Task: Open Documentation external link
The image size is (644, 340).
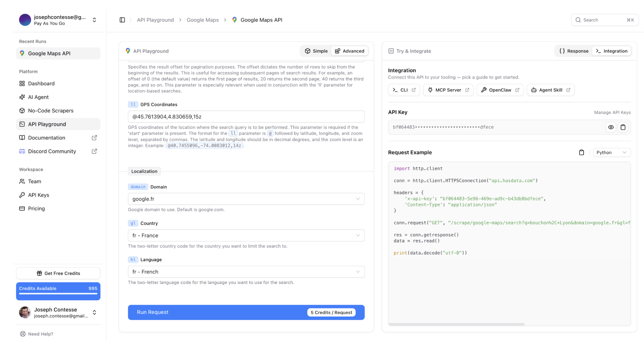Action: pyautogui.click(x=58, y=138)
